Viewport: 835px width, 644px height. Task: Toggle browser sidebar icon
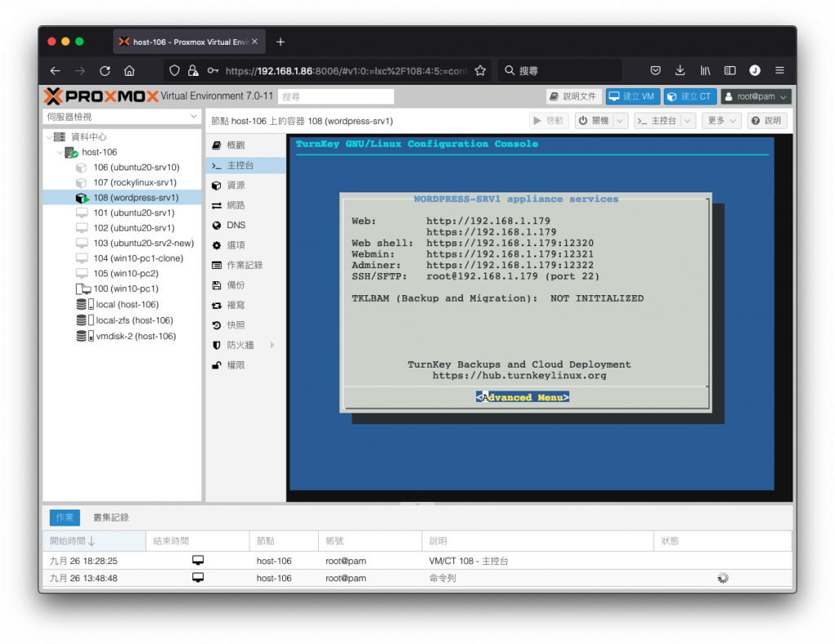pyautogui.click(x=730, y=70)
